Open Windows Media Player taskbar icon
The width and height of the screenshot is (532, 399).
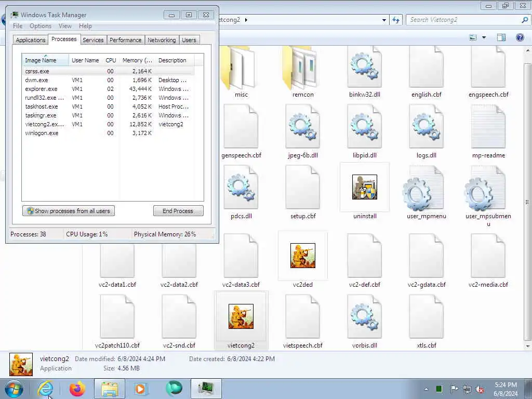[140, 389]
